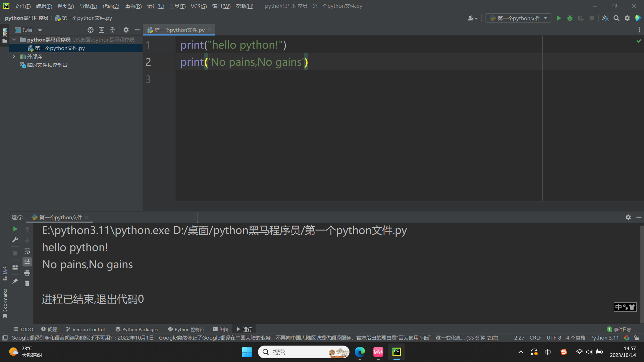Toggle scroll to end in run console
The width and height of the screenshot is (644, 362).
(27, 261)
